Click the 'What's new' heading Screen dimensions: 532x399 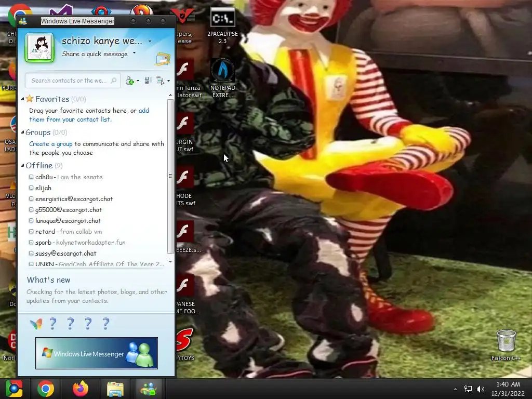[48, 280]
